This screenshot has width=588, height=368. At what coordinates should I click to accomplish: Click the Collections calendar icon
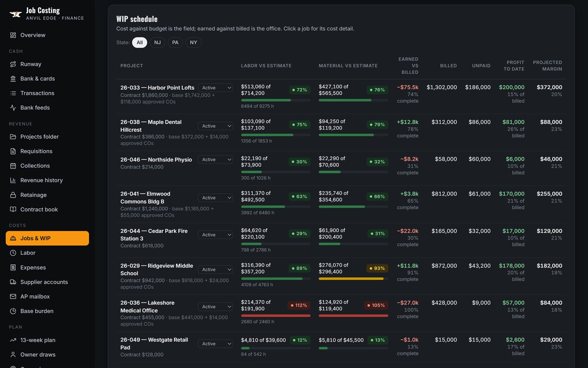(13, 166)
